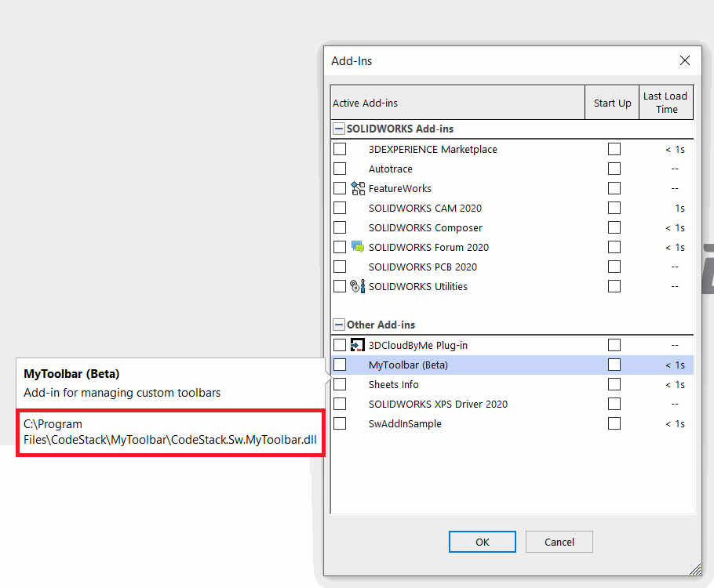Click the OK button
This screenshot has height=588, width=714.
tap(483, 542)
